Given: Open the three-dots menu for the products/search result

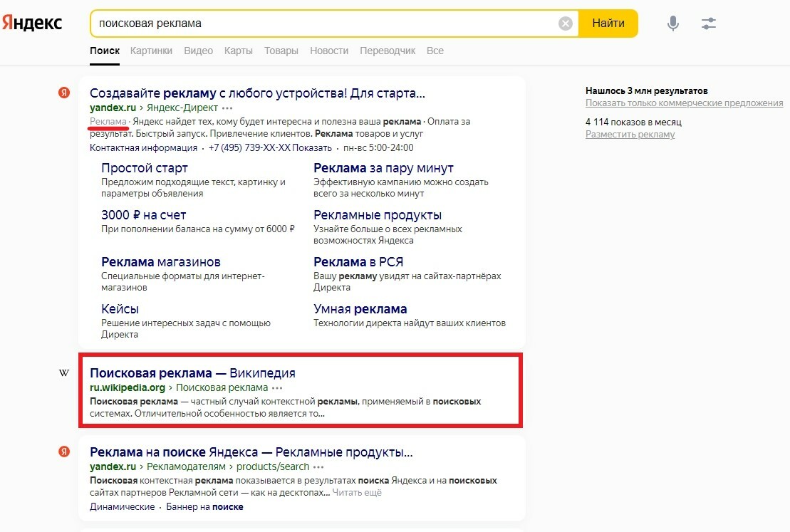Looking at the screenshot, I should point(318,467).
